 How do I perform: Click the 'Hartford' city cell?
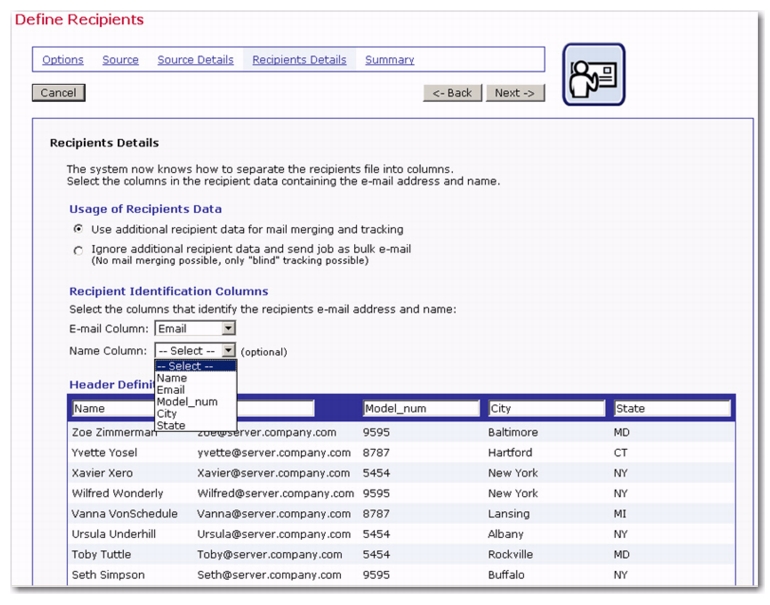tap(510, 453)
